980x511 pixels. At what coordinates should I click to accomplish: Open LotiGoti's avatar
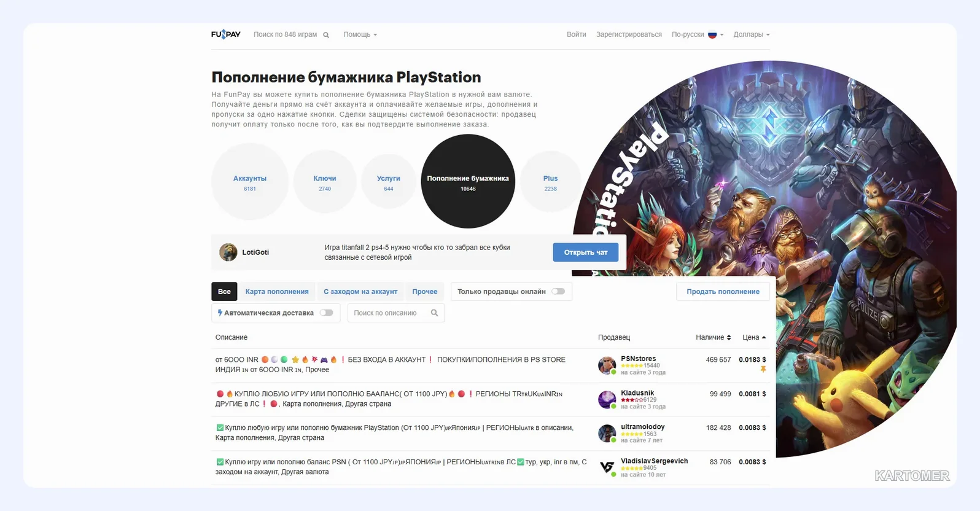[228, 252]
